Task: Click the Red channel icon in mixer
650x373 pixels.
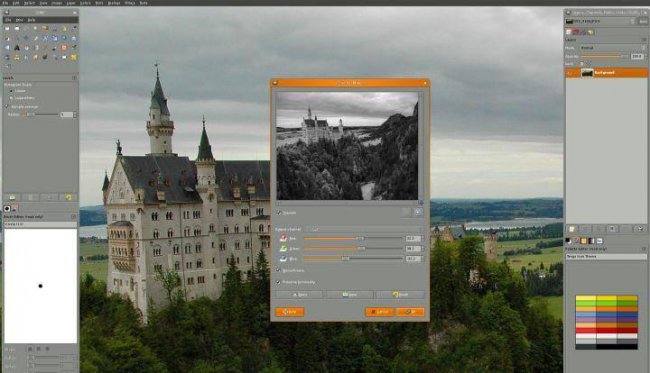Action: (284, 238)
